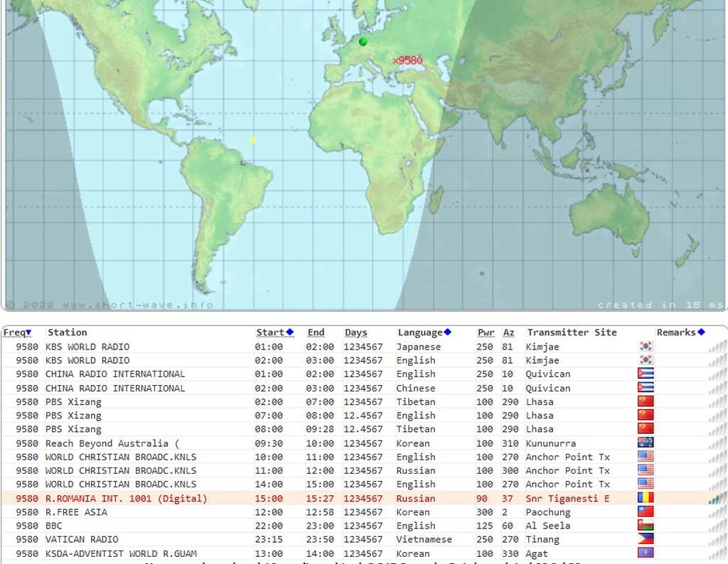
Task: Select KSDA-ADVENTIST WORLD R.GUAM station name
Action: coord(121,553)
